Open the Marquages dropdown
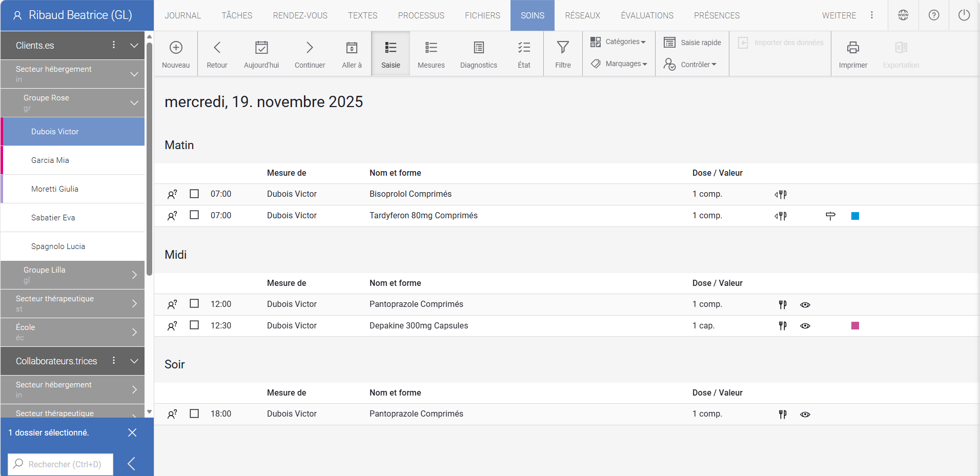The width and height of the screenshot is (980, 476). pyautogui.click(x=619, y=64)
